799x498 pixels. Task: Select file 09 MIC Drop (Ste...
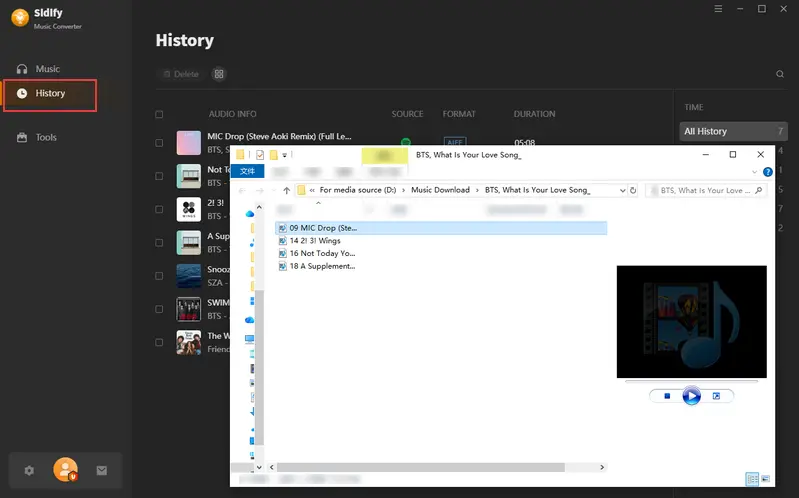(441, 228)
